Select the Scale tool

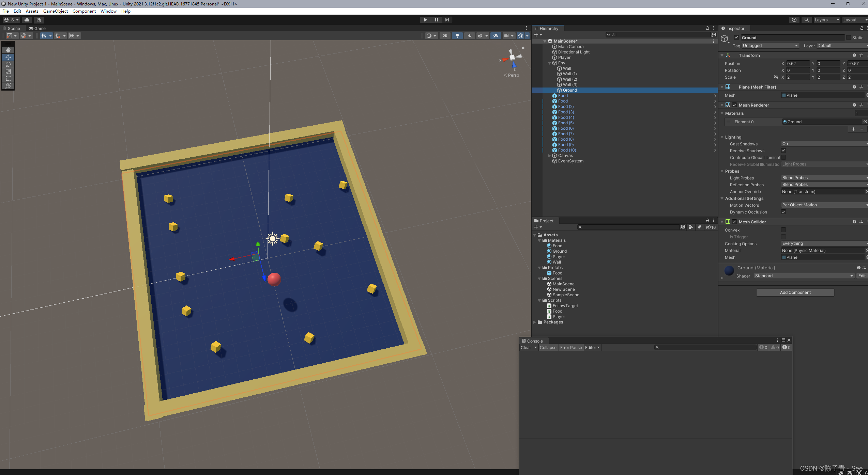(8, 72)
